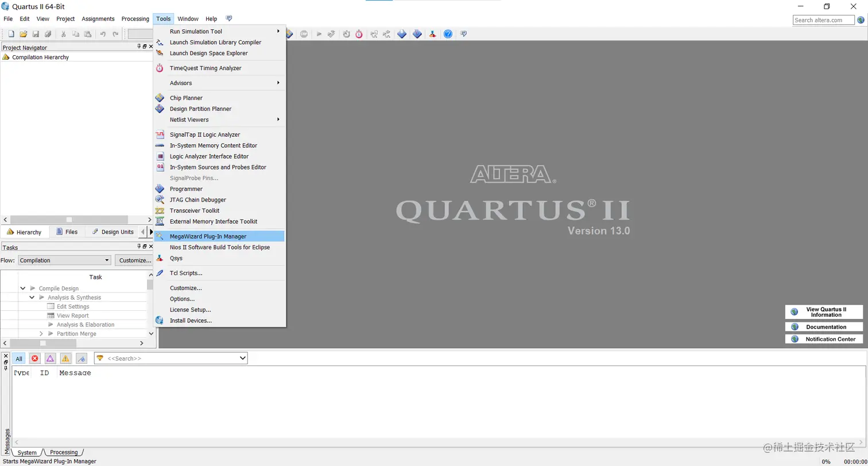Open Chip Planner from the Tools menu

pyautogui.click(x=219, y=98)
